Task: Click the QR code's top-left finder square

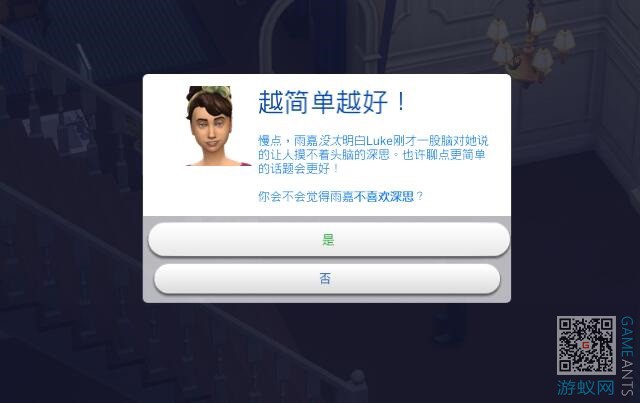Action: 565,324
